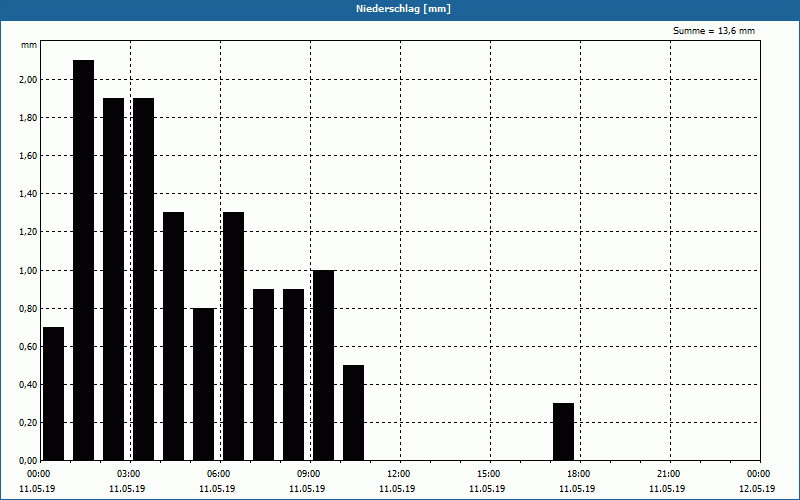Image resolution: width=800 pixels, height=500 pixels.
Task: Select the 12:00 time label
Action: 398,474
